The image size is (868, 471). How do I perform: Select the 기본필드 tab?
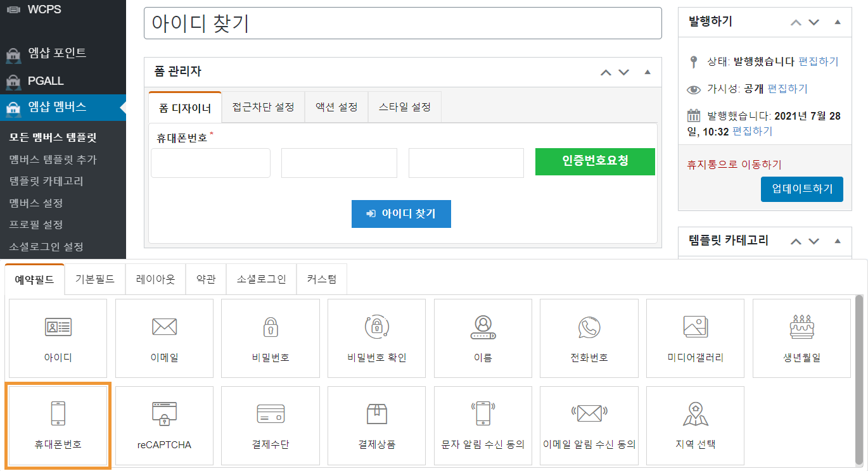tap(95, 279)
